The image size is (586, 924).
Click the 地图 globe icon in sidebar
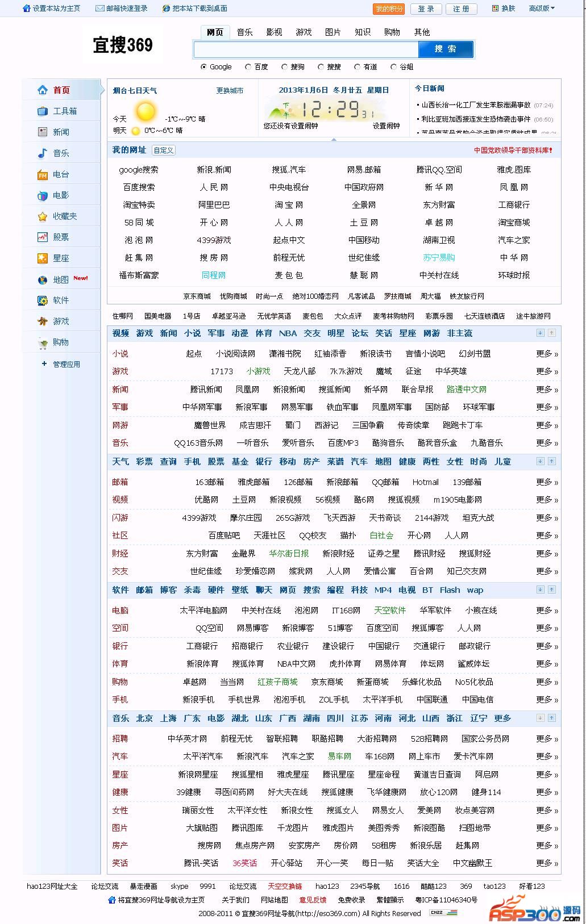pos(43,279)
